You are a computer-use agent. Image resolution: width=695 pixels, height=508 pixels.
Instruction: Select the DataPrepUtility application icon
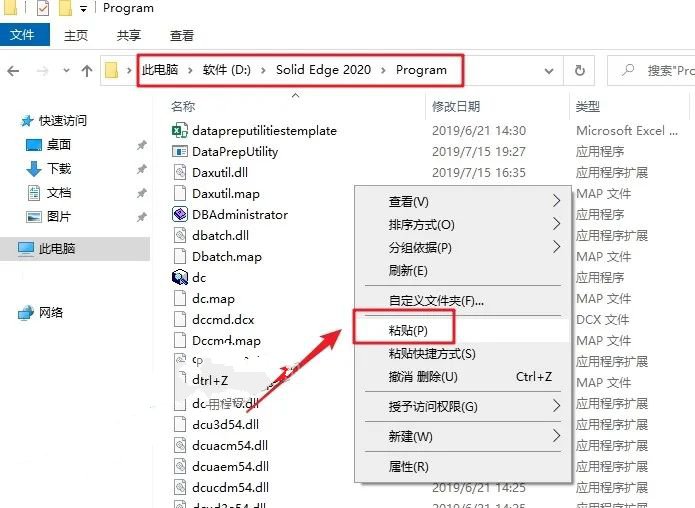[x=180, y=152]
